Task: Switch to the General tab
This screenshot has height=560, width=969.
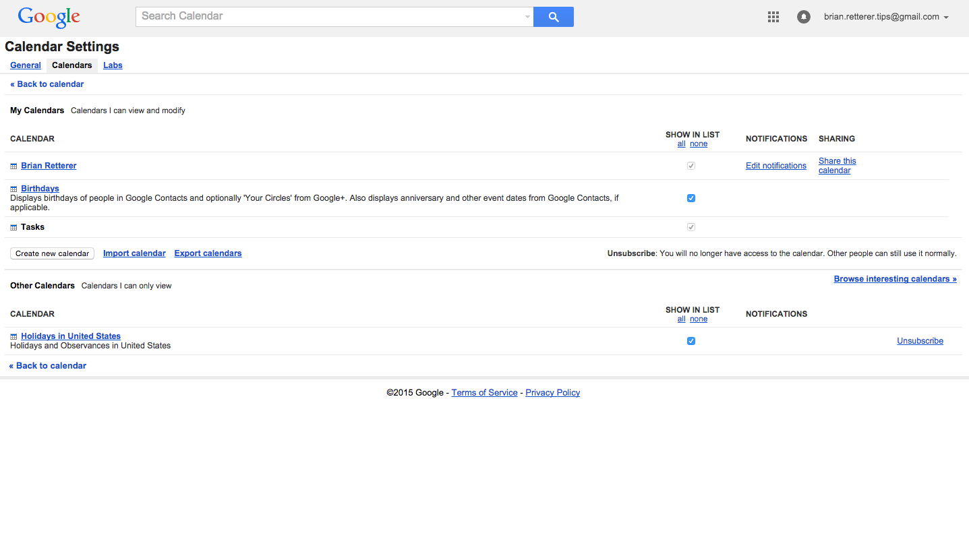Action: pos(26,65)
